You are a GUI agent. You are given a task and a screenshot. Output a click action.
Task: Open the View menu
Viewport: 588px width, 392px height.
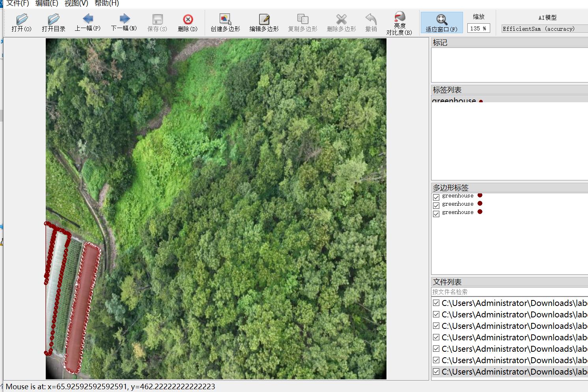76,4
